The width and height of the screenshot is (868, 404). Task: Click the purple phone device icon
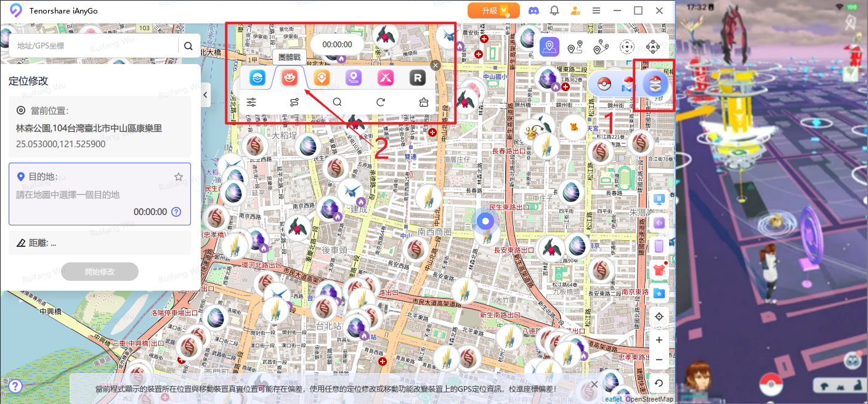(x=659, y=246)
